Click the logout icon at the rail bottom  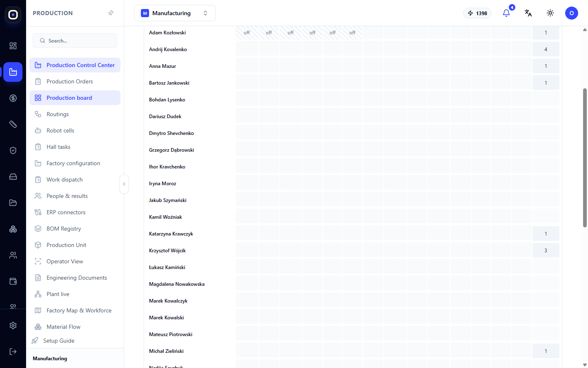pos(13,352)
